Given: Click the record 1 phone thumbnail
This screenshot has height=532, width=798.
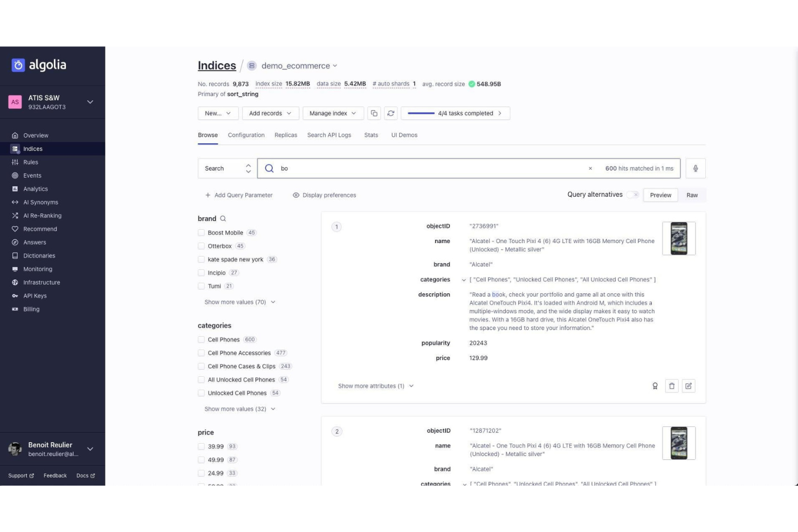Looking at the screenshot, I should point(679,238).
